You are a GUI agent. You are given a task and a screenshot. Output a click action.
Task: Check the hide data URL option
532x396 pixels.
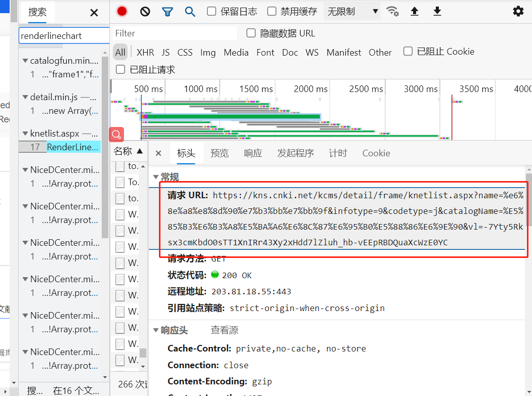click(251, 33)
